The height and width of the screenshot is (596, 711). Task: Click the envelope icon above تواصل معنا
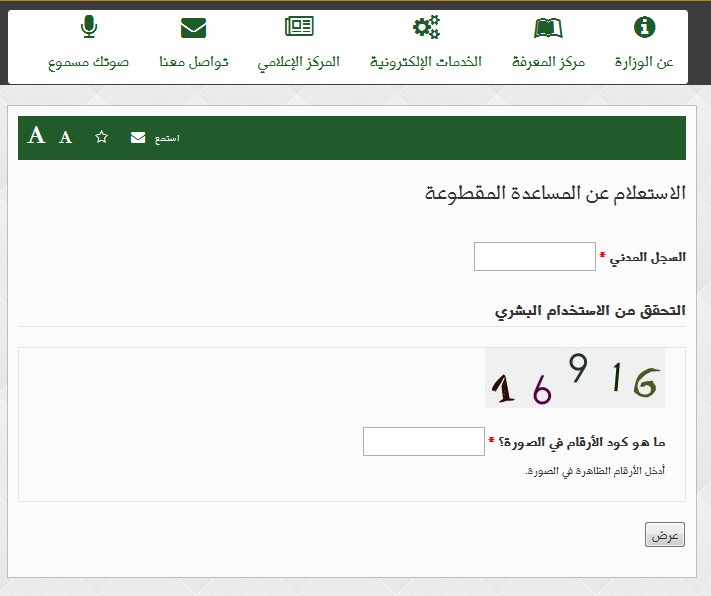tap(194, 28)
